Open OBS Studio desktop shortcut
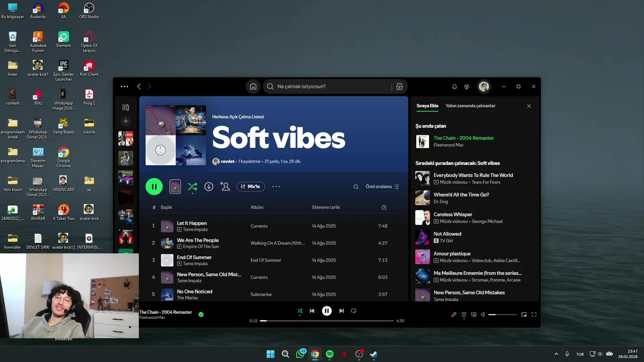The image size is (644, 362). (89, 11)
